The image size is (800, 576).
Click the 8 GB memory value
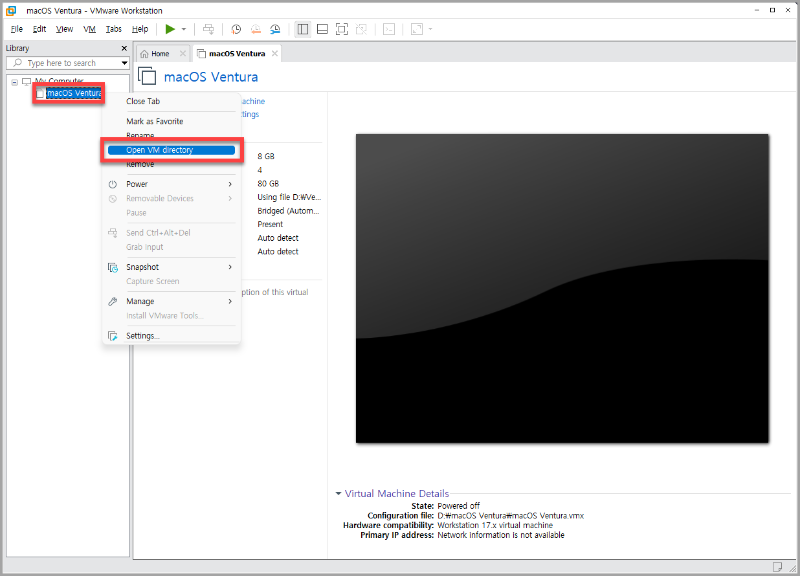click(x=266, y=156)
